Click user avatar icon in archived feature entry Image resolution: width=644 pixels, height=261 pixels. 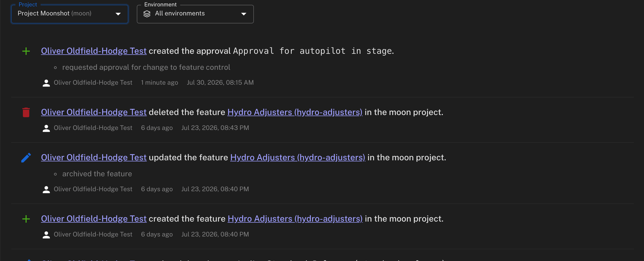click(x=46, y=190)
